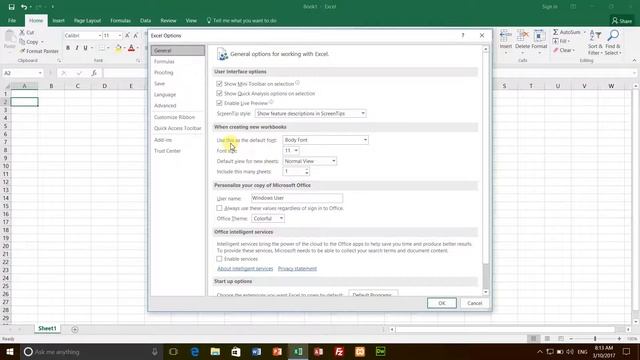Switch to the View ribbon tab
The height and width of the screenshot is (360, 640).
tap(191, 20)
